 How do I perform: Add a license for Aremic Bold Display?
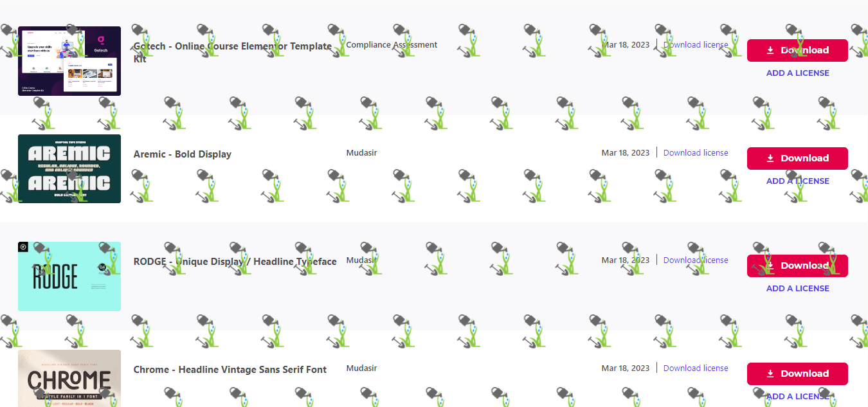tap(797, 181)
